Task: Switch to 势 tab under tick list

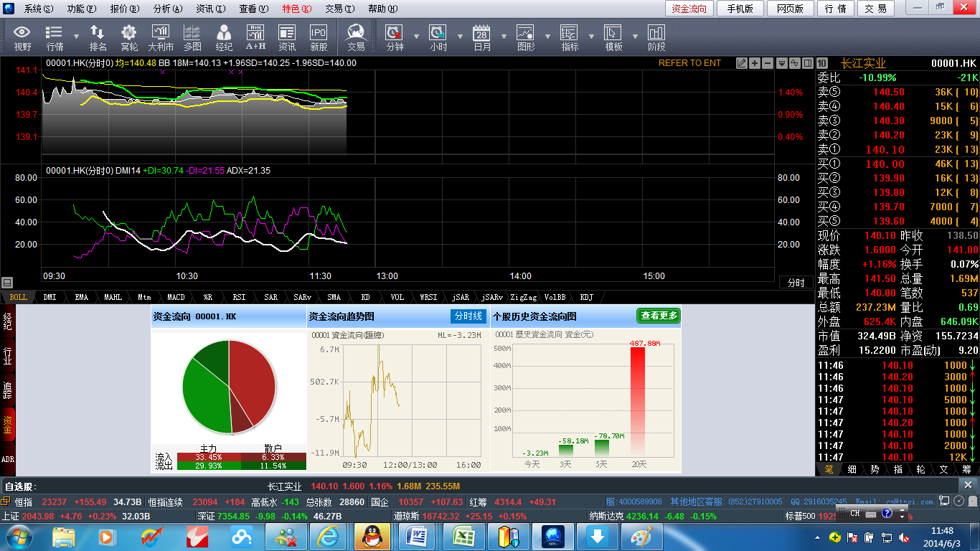Action: (875, 469)
